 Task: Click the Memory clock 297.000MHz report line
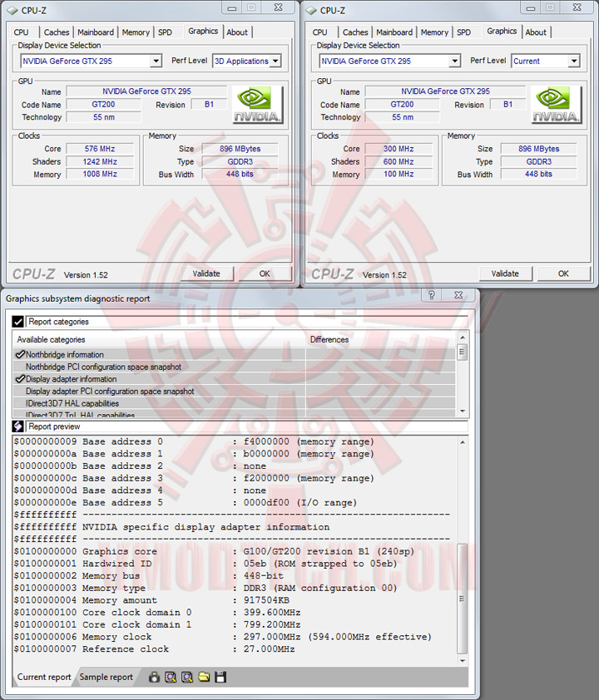coord(222,637)
